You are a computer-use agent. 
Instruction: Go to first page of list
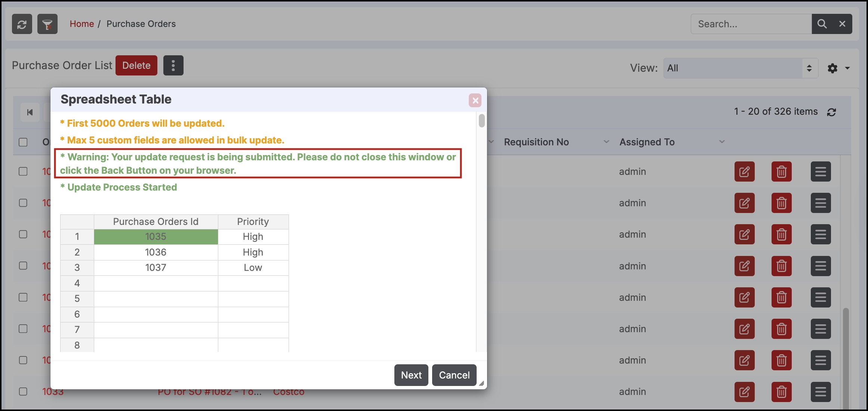click(30, 112)
